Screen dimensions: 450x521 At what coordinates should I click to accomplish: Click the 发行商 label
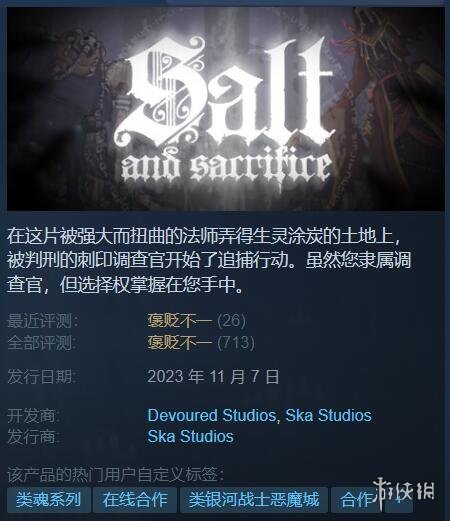34,437
